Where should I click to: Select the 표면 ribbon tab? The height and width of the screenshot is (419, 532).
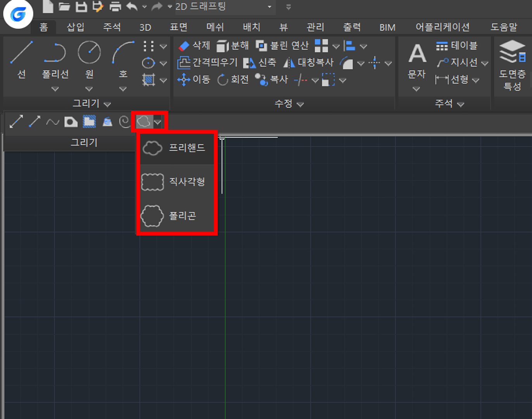[179, 27]
